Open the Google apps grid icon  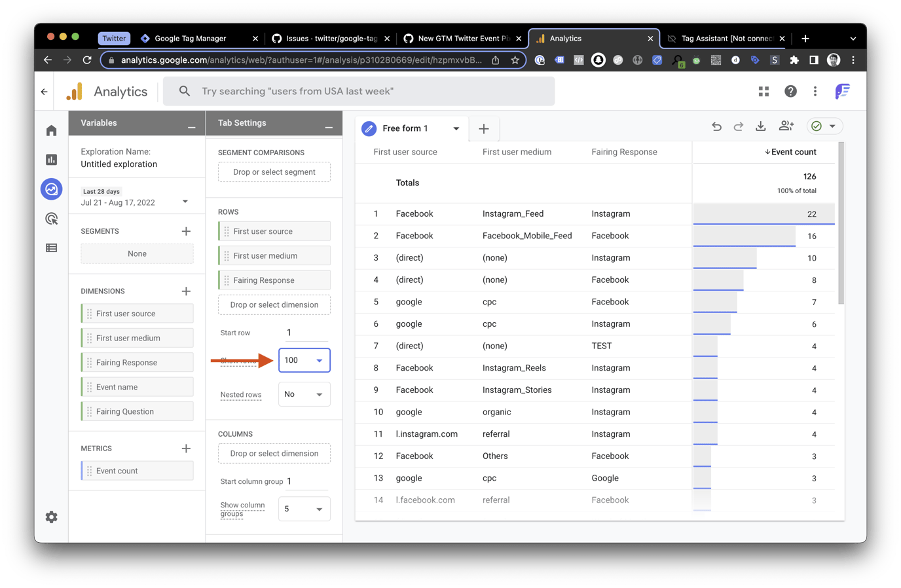pyautogui.click(x=763, y=92)
